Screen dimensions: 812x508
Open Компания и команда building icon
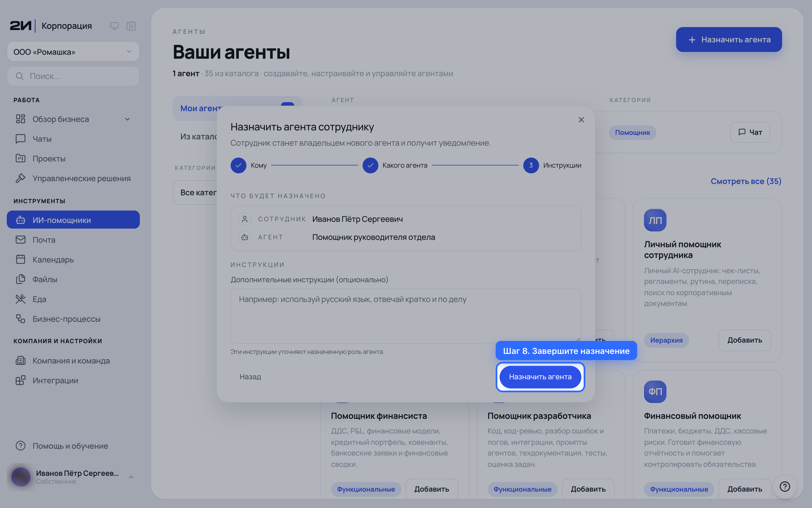pos(21,361)
